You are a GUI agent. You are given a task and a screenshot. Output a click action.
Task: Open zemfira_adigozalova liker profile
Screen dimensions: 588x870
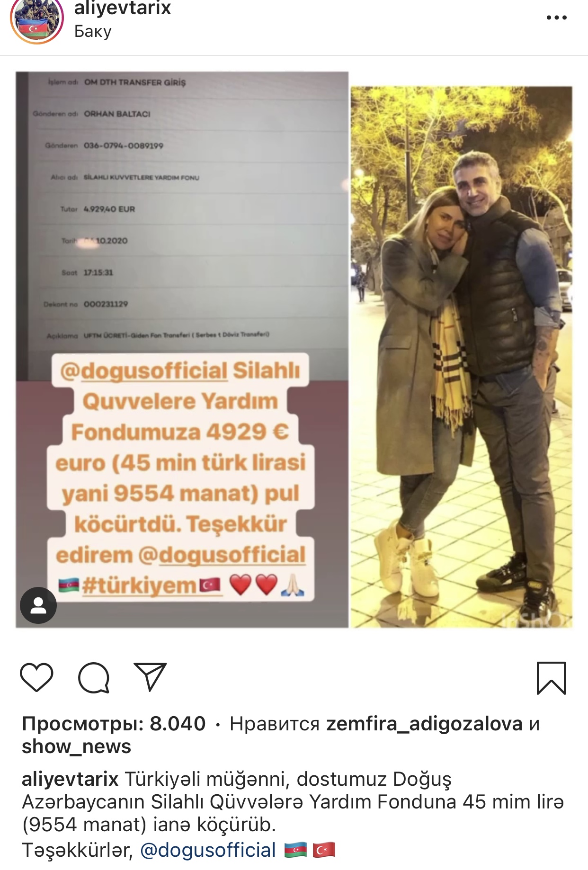(424, 724)
